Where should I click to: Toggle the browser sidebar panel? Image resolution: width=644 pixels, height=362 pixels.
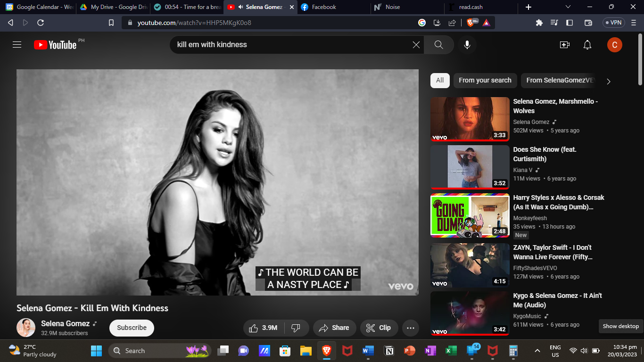coord(570,23)
